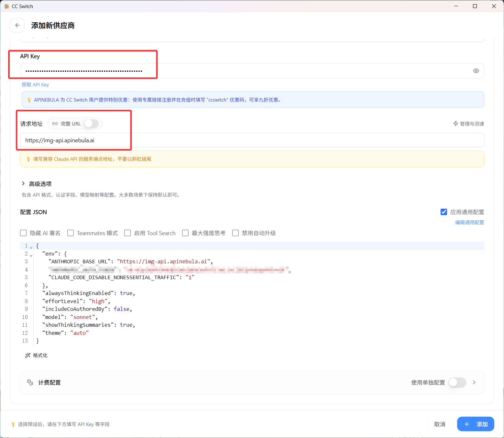
Task: Click the "high" effortLevel value
Action: pyautogui.click(x=98, y=301)
